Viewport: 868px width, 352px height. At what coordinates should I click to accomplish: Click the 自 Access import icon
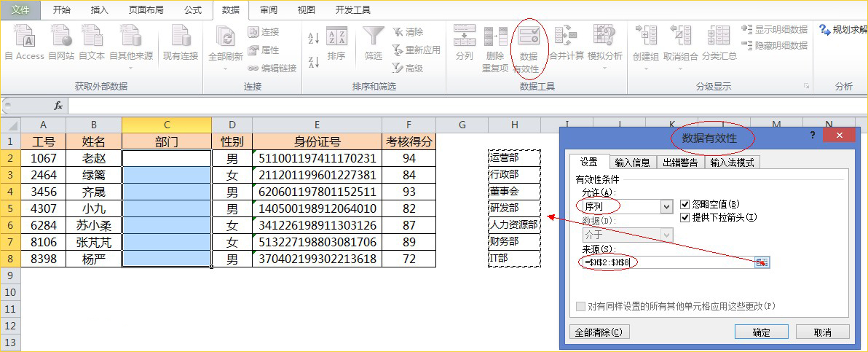click(24, 43)
